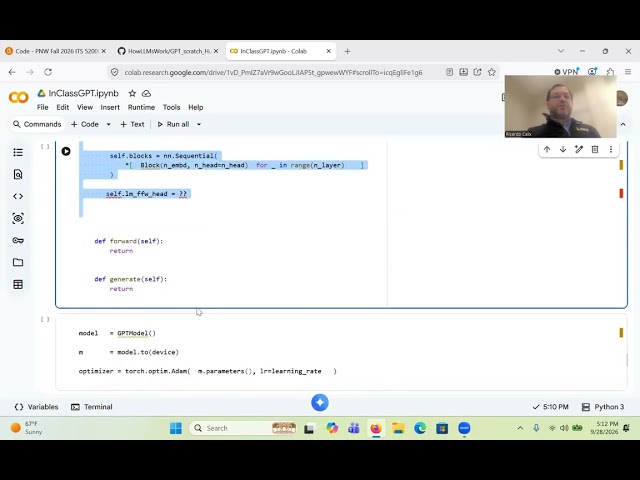640x480 pixels.
Task: Click the reader view icon in address bar
Action: pos(449,72)
